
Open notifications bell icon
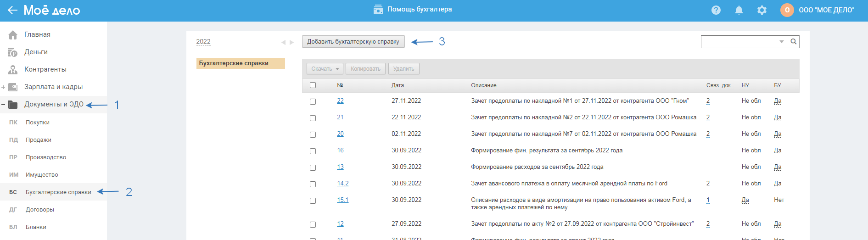point(739,10)
